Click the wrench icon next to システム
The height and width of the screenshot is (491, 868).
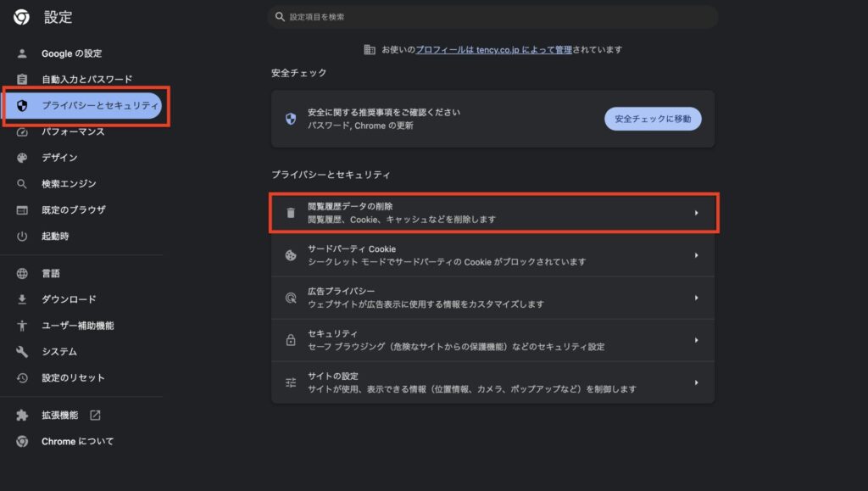23,352
